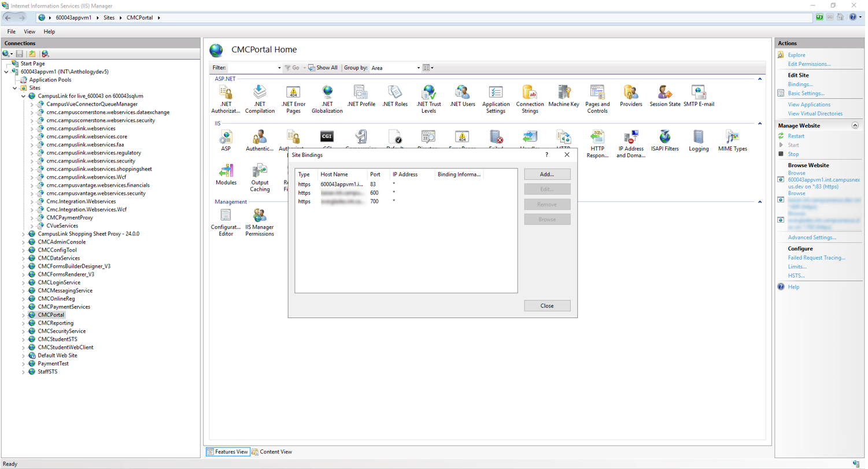Collapse the Manage Website section
This screenshot has width=868, height=469.
(855, 125)
